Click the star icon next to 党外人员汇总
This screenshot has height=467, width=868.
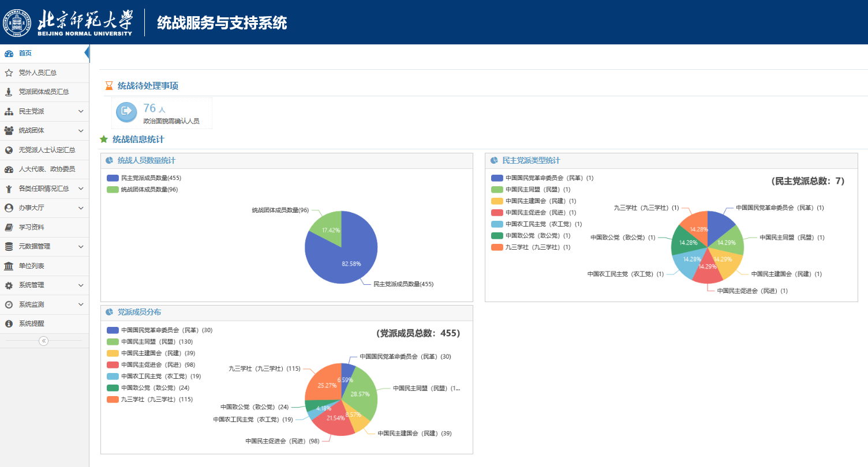9,73
